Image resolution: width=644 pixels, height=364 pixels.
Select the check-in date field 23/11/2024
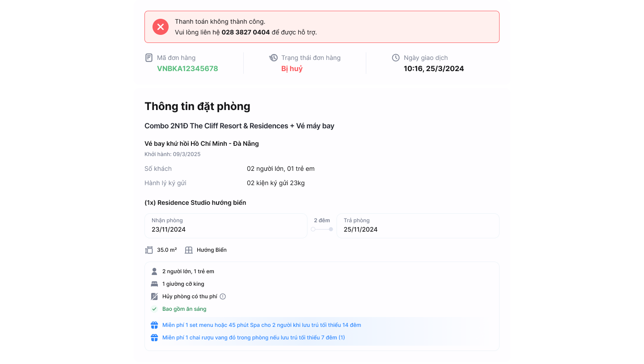tap(226, 225)
